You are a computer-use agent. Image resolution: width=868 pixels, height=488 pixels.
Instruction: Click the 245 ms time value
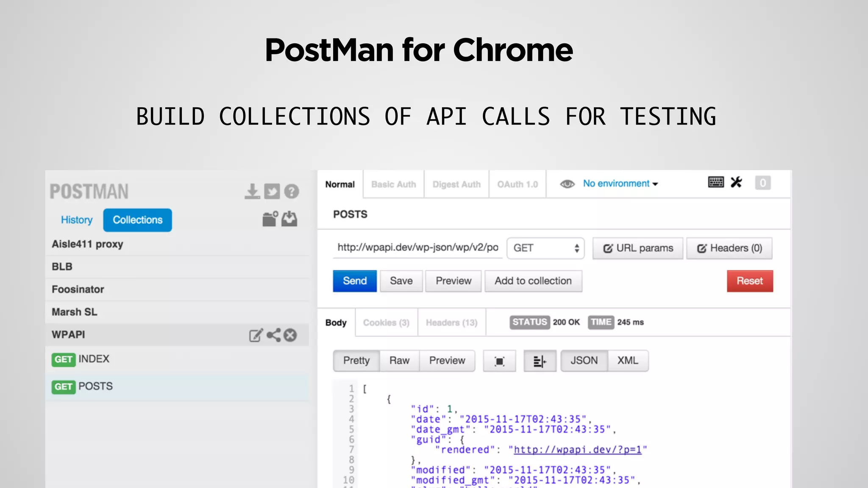[x=631, y=322]
